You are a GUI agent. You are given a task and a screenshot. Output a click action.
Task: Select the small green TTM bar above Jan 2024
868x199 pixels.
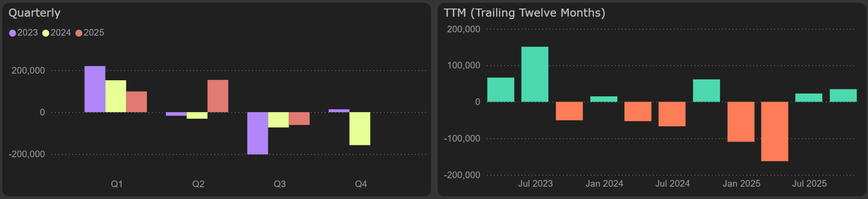coord(604,99)
